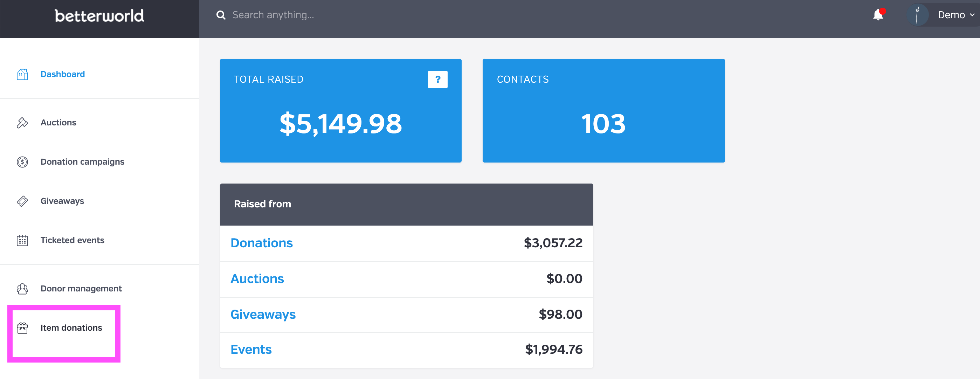The height and width of the screenshot is (379, 980).
Task: Click the Donor management people icon
Action: (22, 288)
